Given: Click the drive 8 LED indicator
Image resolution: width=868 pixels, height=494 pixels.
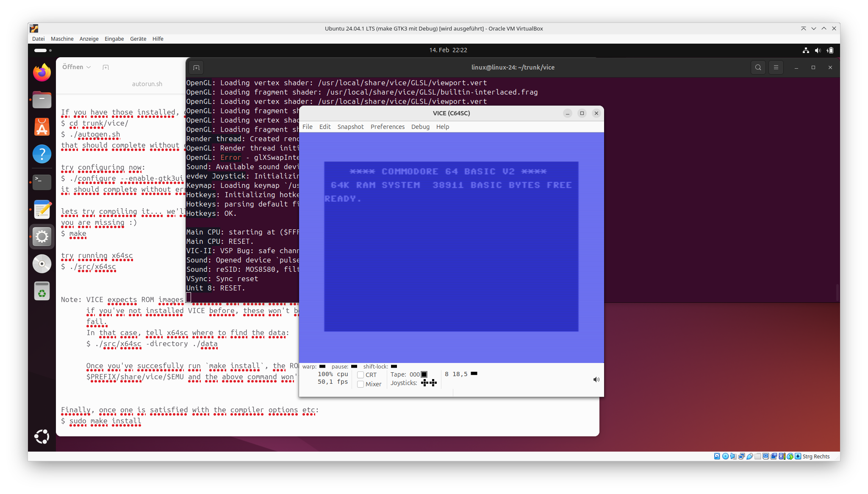Looking at the screenshot, I should point(474,374).
